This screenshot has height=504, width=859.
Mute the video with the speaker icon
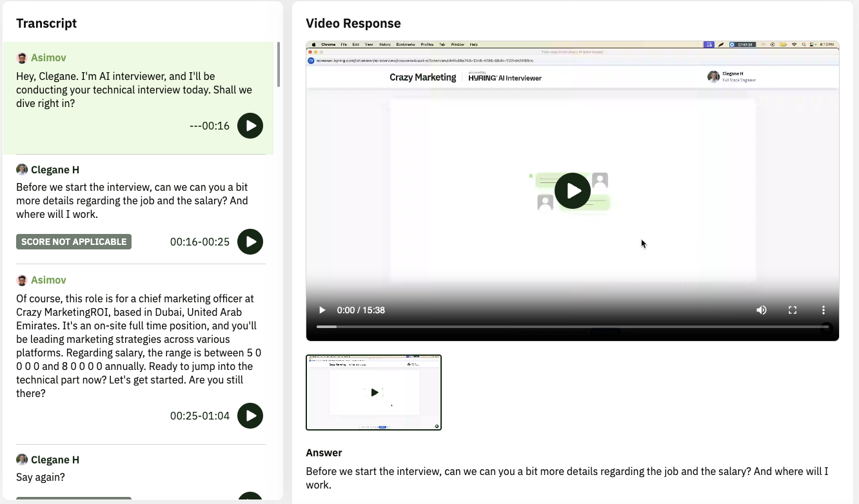pos(762,310)
